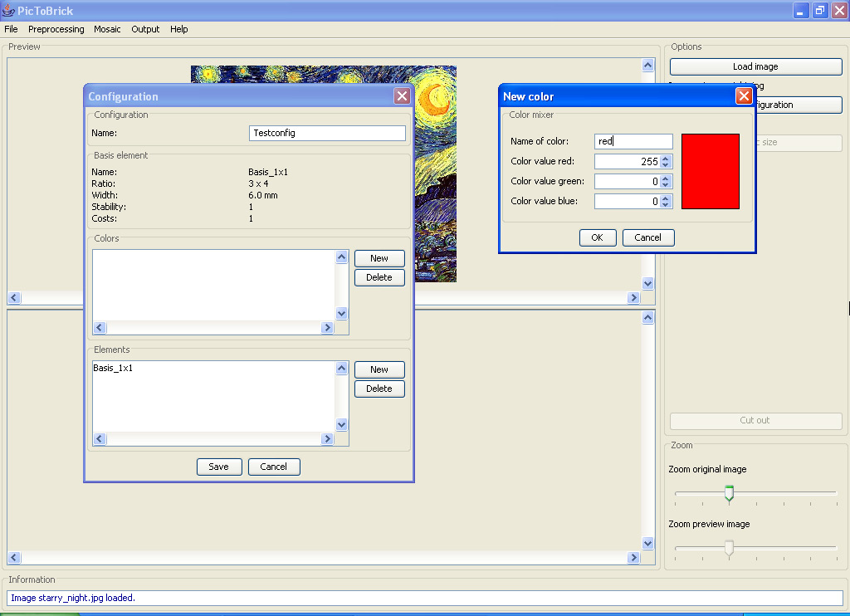850x616 pixels.
Task: Click the Zoom original image slider handle
Action: click(729, 493)
